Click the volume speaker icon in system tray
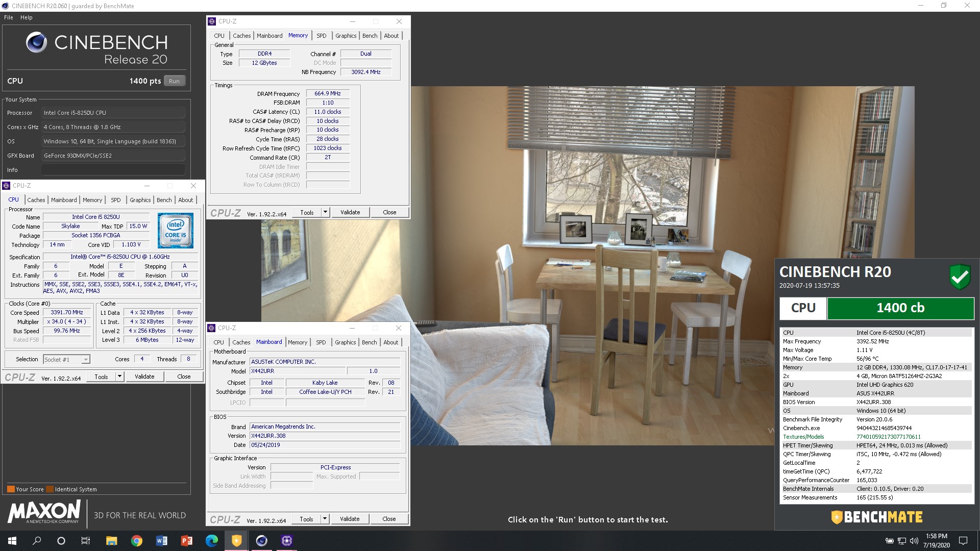980x551 pixels. pos(914,541)
